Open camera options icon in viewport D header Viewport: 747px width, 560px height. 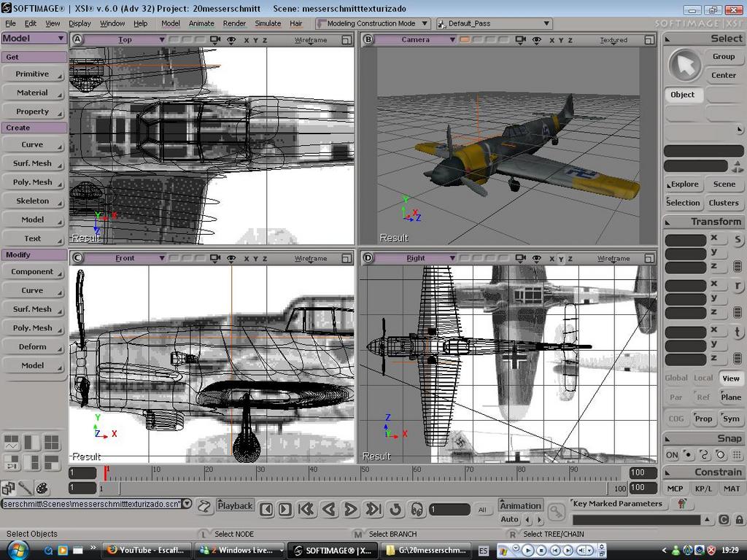pyautogui.click(x=521, y=259)
